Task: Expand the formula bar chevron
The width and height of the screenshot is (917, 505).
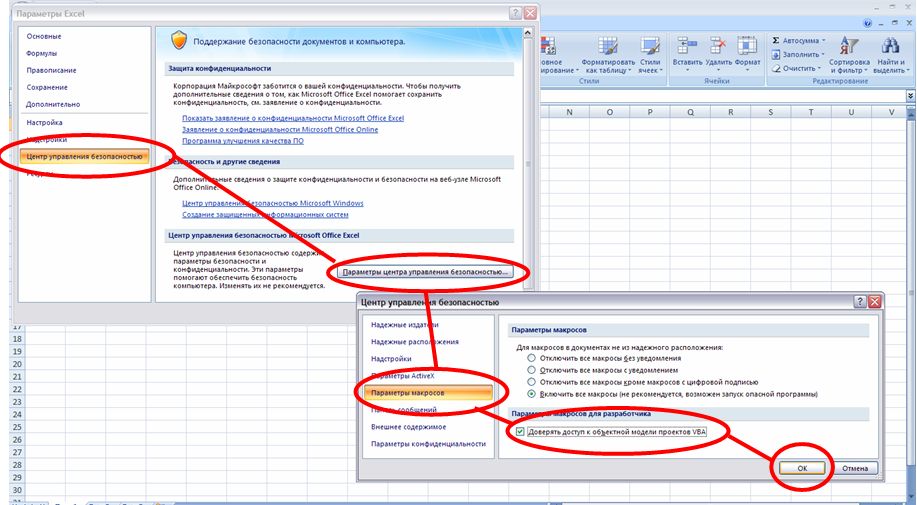Action: point(911,95)
